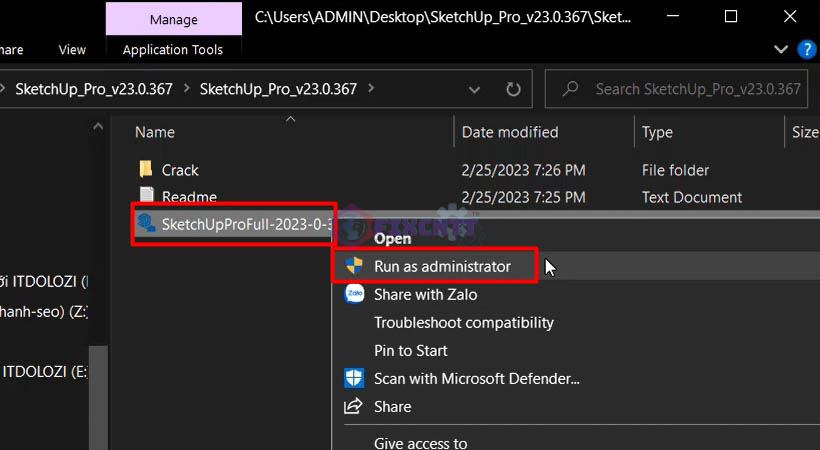
Task: Open address bar history dropdown
Action: 474,90
